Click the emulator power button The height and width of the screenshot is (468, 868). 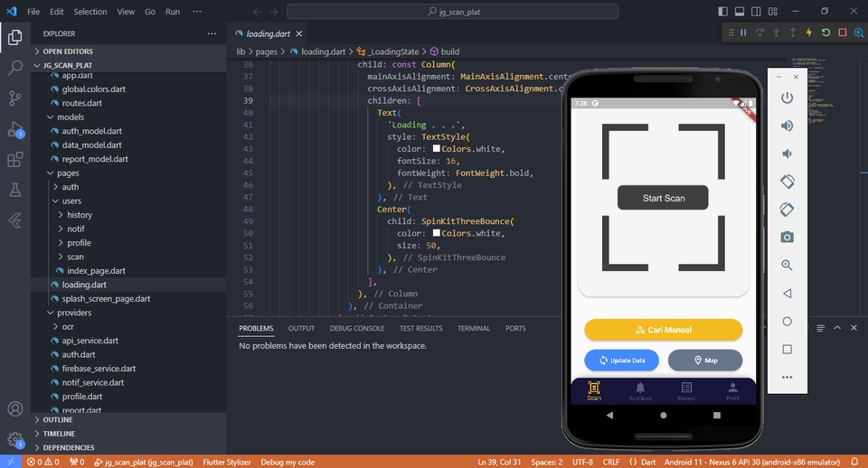pyautogui.click(x=787, y=98)
